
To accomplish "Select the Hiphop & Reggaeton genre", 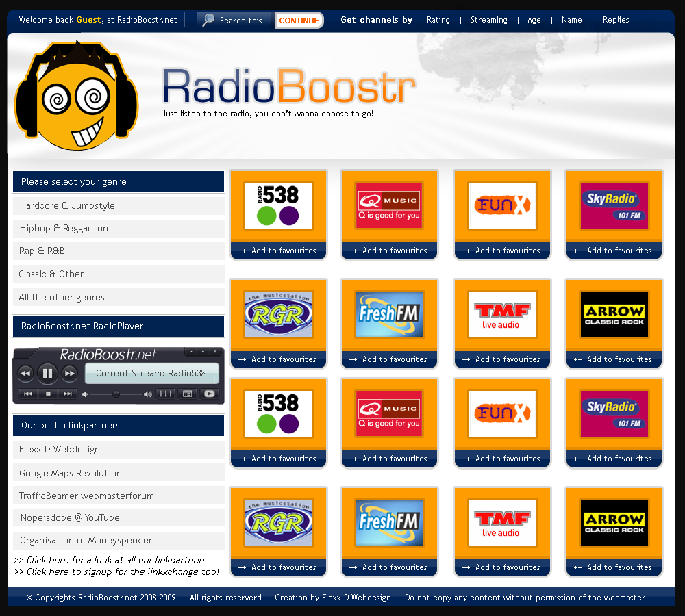I will 119,229.
